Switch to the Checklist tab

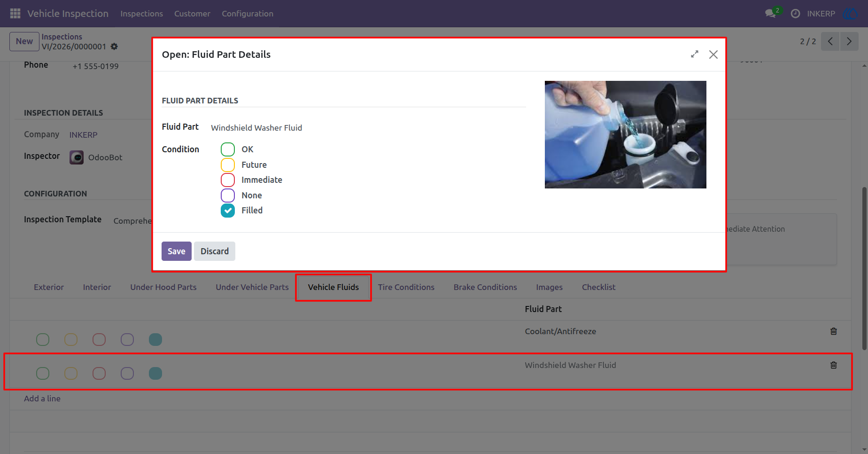point(598,287)
